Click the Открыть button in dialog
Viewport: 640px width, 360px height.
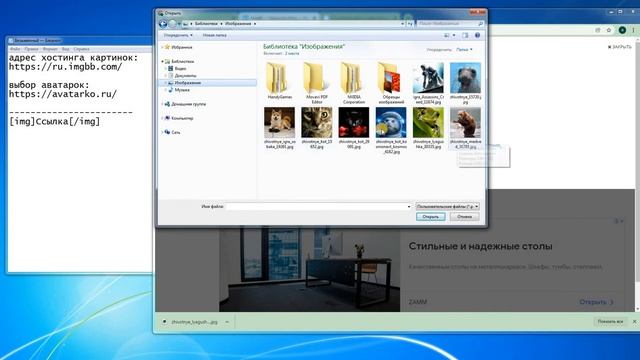point(431,217)
